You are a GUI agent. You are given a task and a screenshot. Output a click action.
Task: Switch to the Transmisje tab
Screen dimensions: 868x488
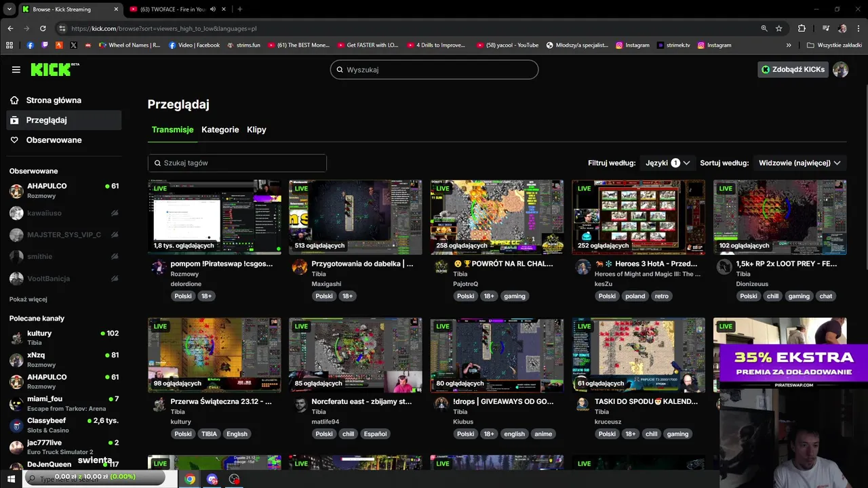coord(172,129)
